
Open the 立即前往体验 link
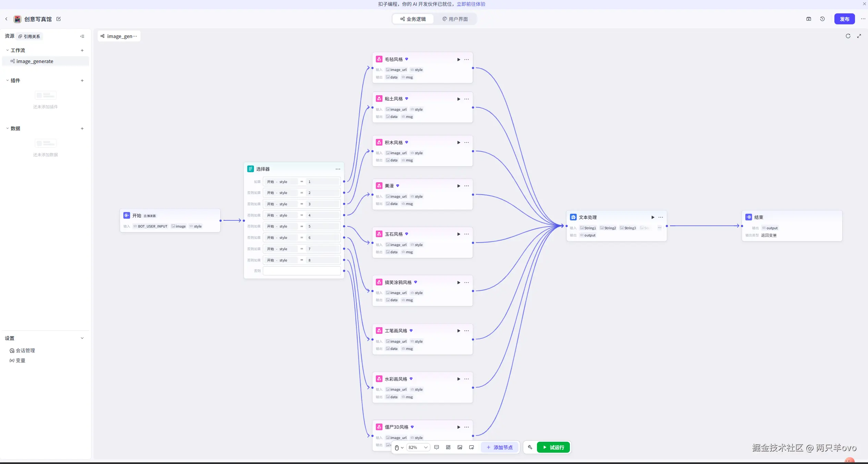pos(471,4)
